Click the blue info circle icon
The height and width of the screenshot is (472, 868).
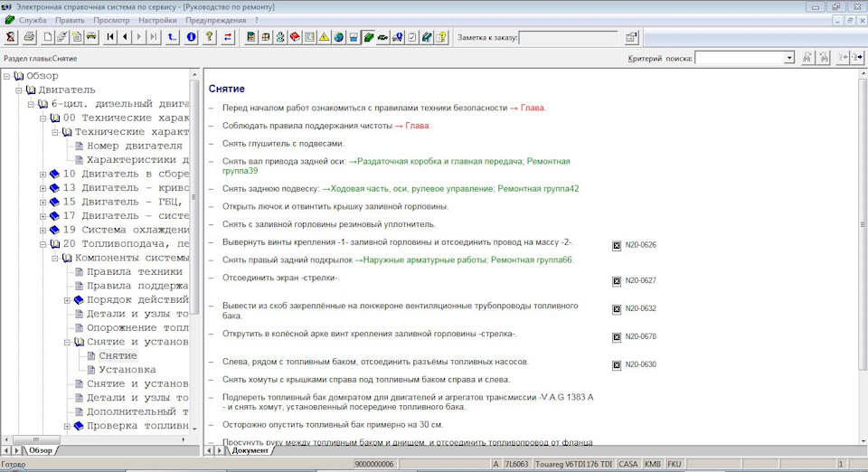coord(191,37)
